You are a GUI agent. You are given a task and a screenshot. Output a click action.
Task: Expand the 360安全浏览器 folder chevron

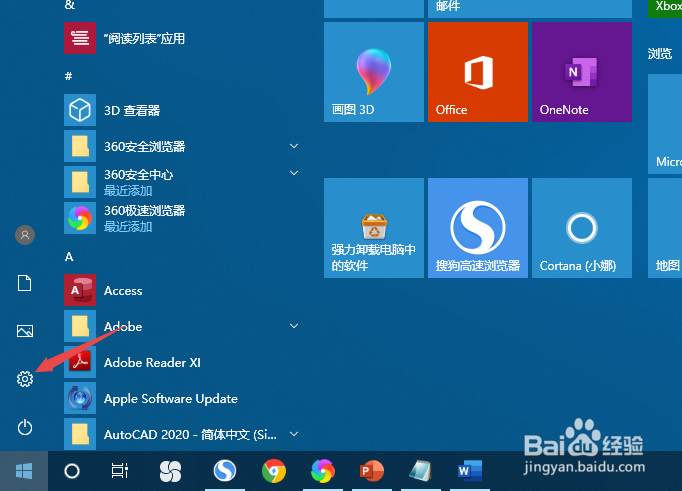tap(294, 146)
